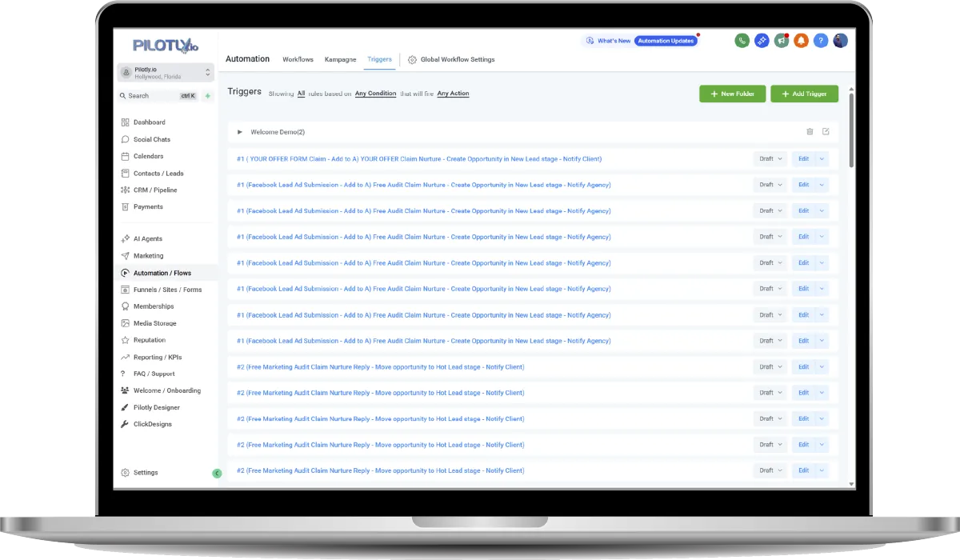
Task: Open the Draft dropdown on YOUR OFFER FORM row
Action: tap(770, 158)
